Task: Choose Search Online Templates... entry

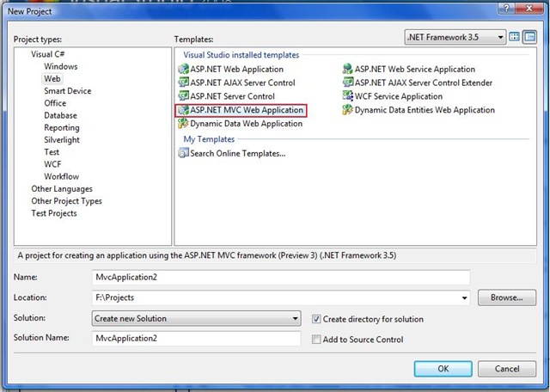Action: coord(238,153)
